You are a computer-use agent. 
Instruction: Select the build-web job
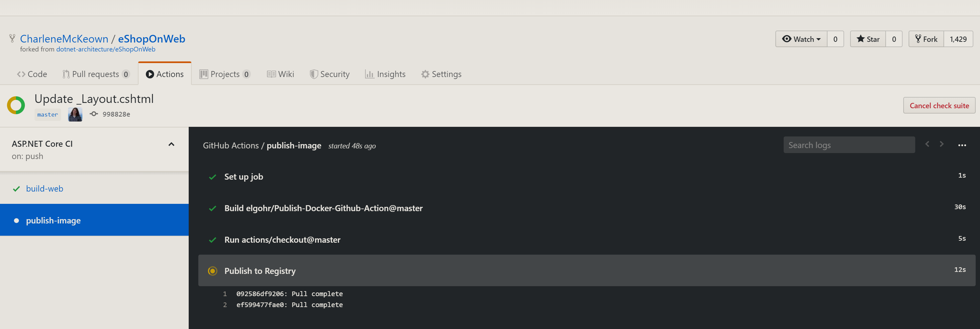[x=94, y=189]
